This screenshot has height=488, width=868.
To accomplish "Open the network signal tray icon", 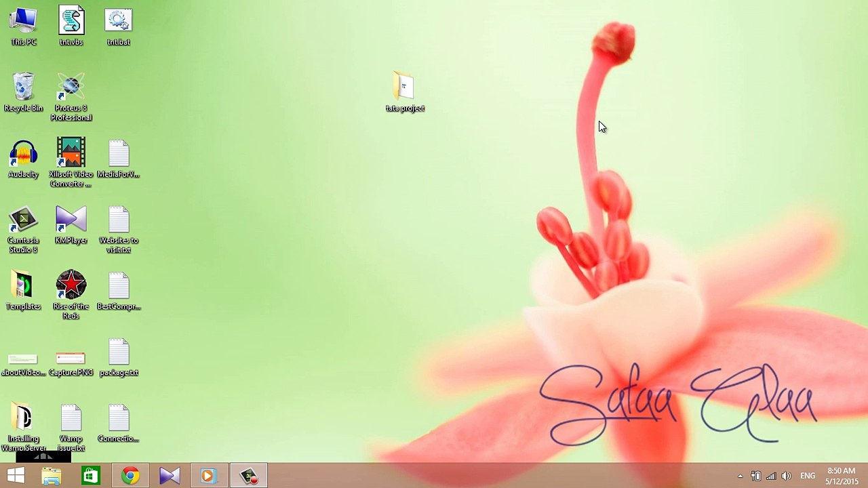I will pos(771,476).
